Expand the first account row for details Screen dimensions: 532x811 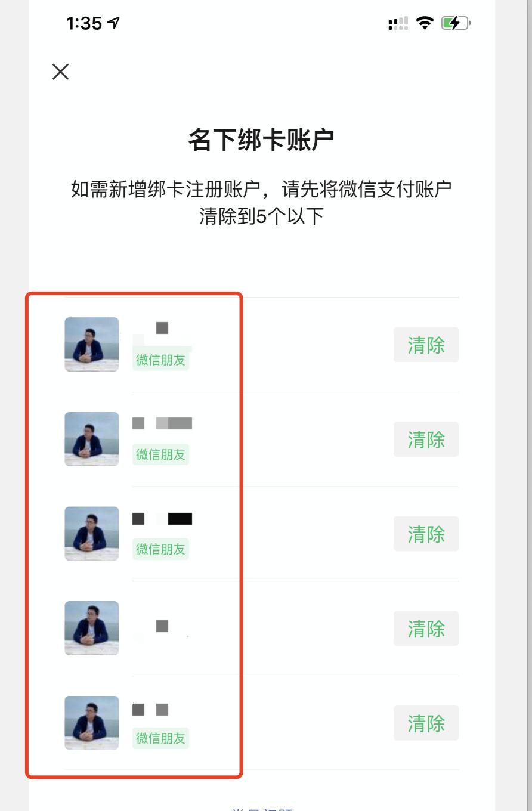[x=250, y=345]
